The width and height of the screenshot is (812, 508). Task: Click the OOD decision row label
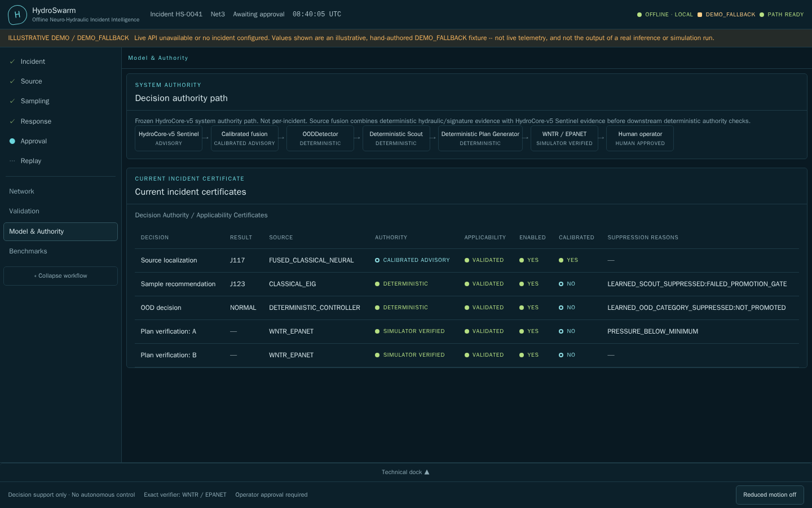click(161, 308)
